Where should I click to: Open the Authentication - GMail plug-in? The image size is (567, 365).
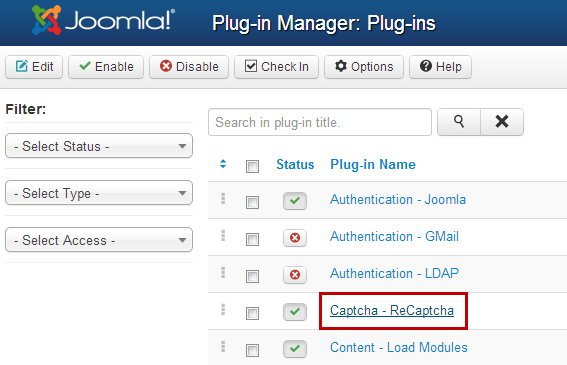[x=394, y=237]
